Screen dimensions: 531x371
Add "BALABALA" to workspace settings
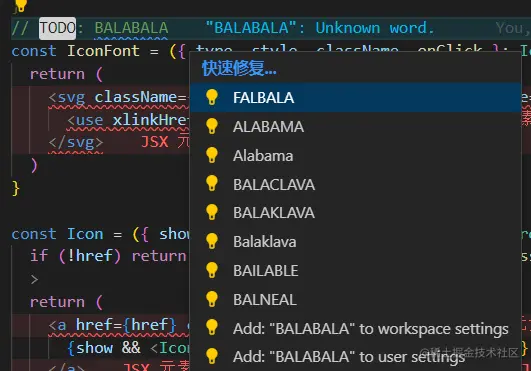355,328
